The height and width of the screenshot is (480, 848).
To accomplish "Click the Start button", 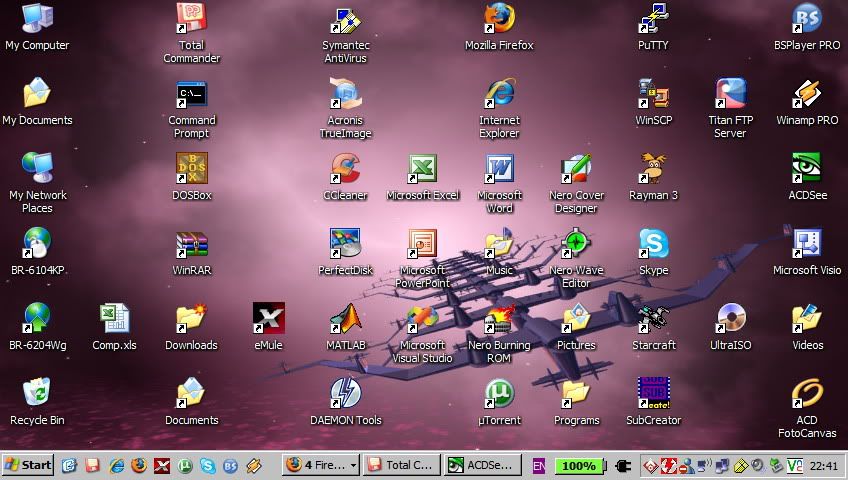I will pyautogui.click(x=28, y=465).
